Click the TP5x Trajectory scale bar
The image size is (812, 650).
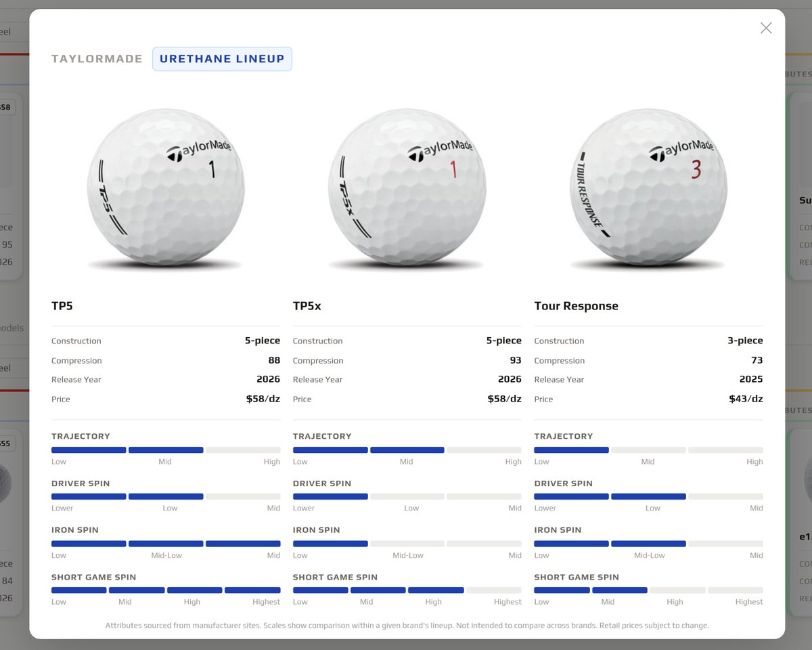point(407,450)
